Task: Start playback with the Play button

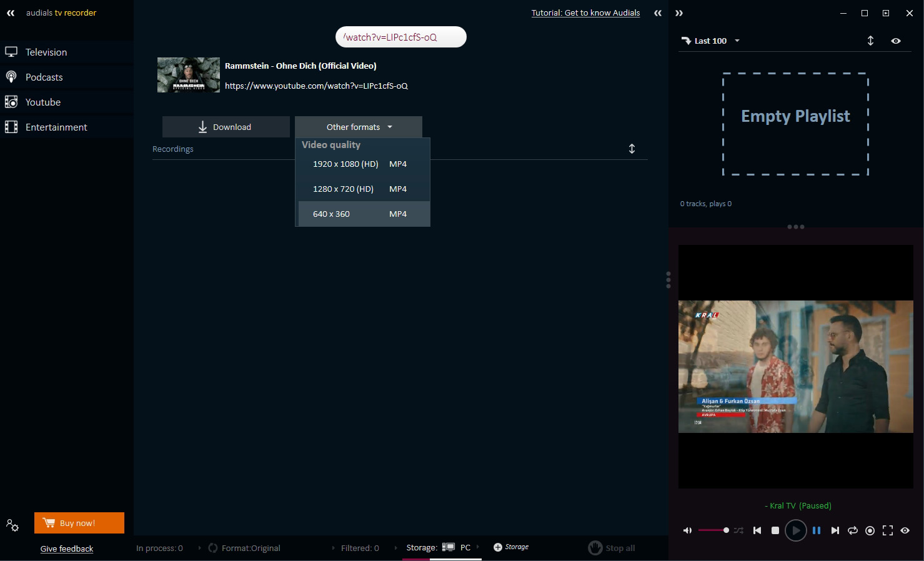Action: (795, 530)
